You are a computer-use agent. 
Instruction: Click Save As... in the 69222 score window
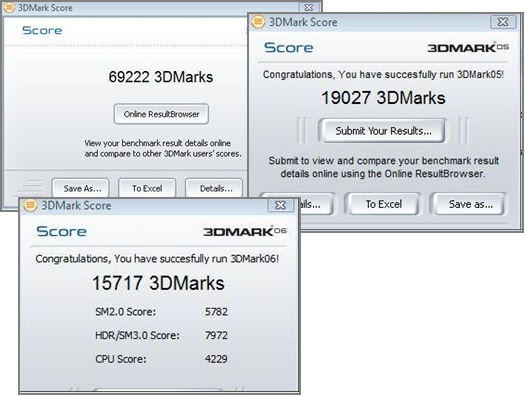(x=80, y=188)
